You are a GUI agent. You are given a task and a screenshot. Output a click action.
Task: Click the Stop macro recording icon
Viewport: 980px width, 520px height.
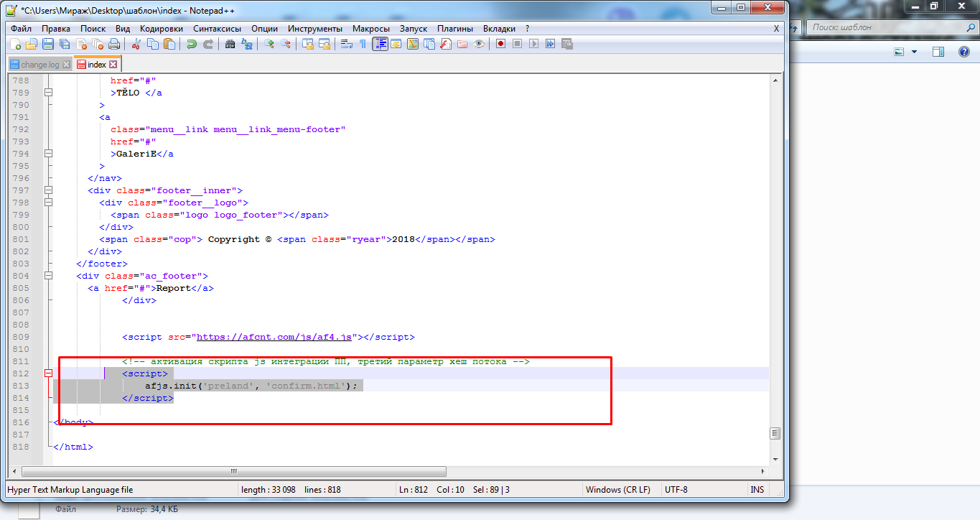click(x=517, y=44)
